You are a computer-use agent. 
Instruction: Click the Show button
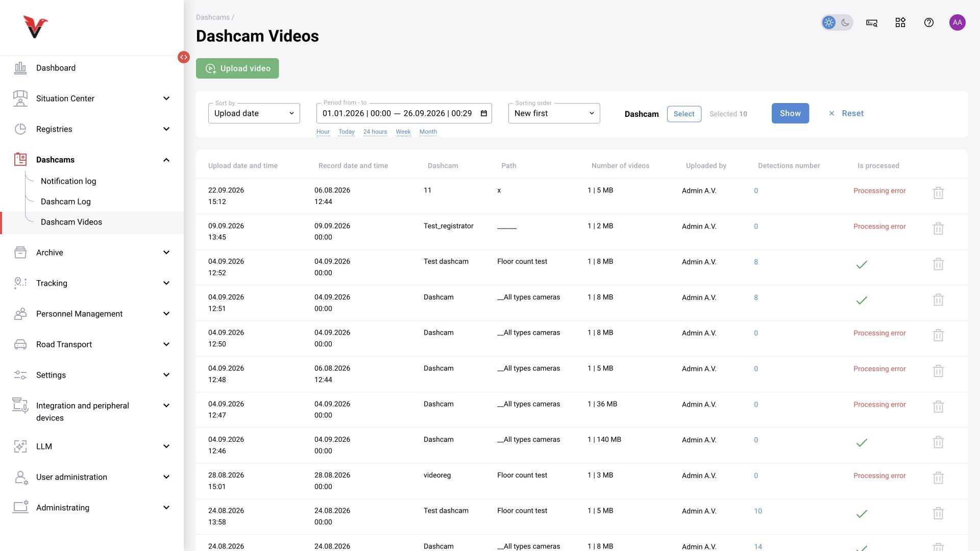790,113
